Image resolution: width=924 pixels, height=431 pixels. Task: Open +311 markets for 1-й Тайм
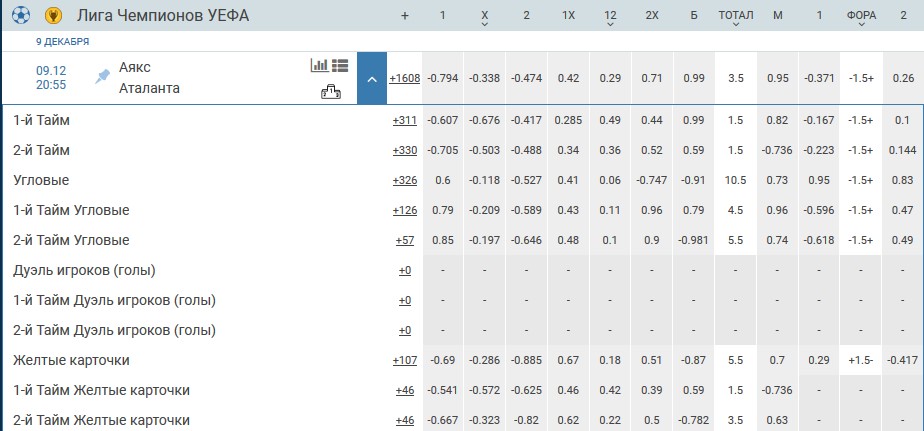[404, 121]
